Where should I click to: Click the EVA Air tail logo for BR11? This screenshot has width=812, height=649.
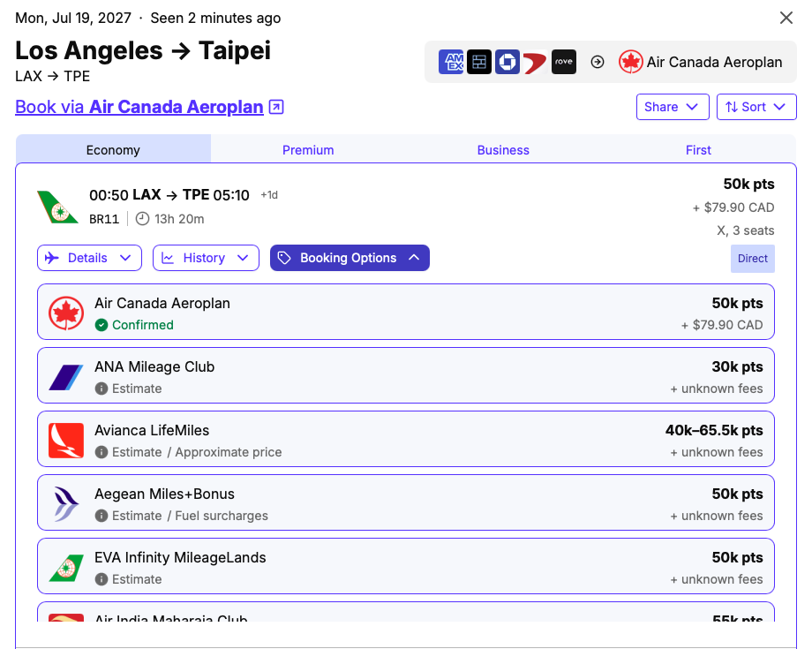57,208
